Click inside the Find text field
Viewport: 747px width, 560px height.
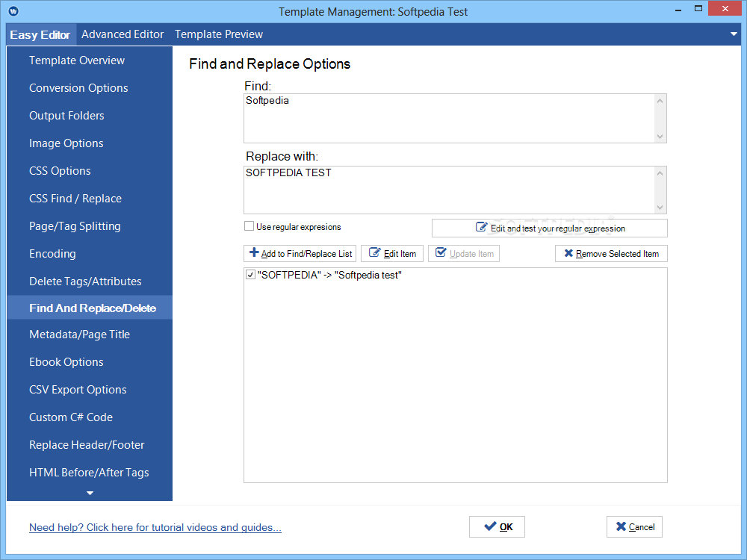click(x=449, y=118)
